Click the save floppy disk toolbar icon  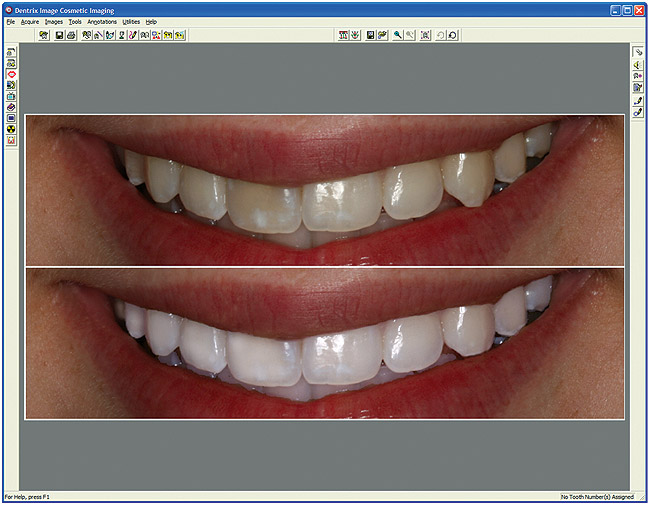click(x=59, y=35)
